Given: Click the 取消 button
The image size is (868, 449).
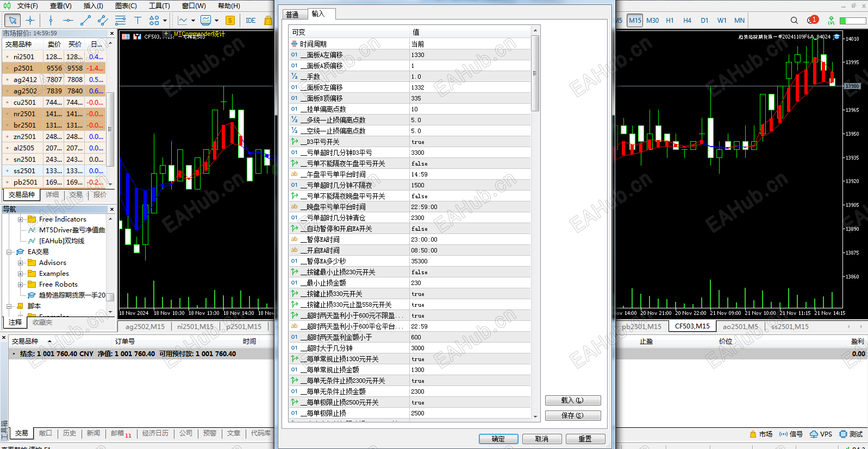Looking at the screenshot, I should click(542, 439).
